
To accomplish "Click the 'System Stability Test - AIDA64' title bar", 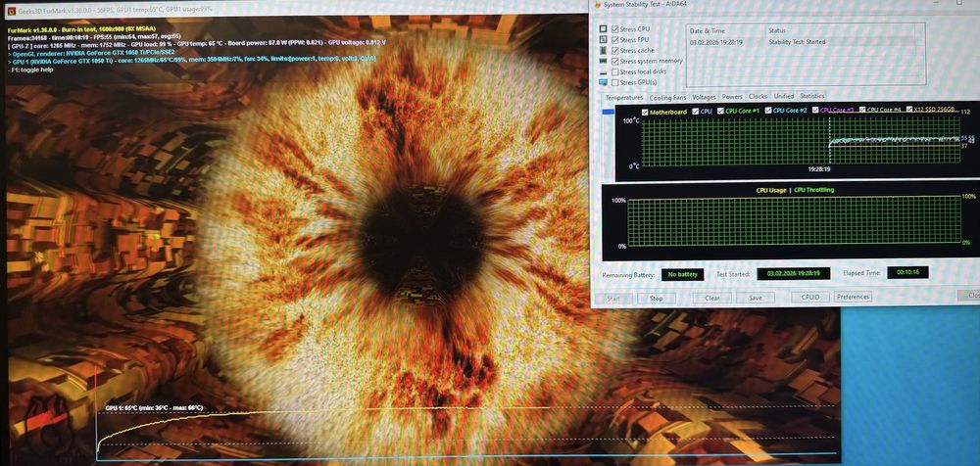I will tap(645, 5).
